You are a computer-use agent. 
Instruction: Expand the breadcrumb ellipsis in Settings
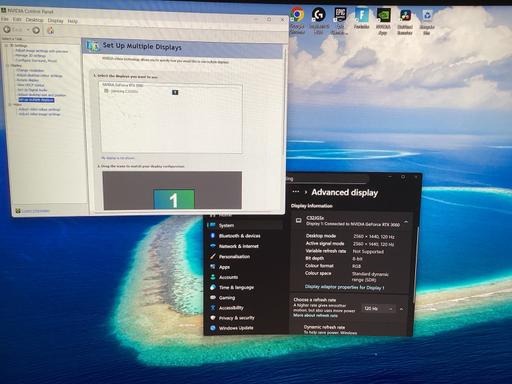(296, 192)
